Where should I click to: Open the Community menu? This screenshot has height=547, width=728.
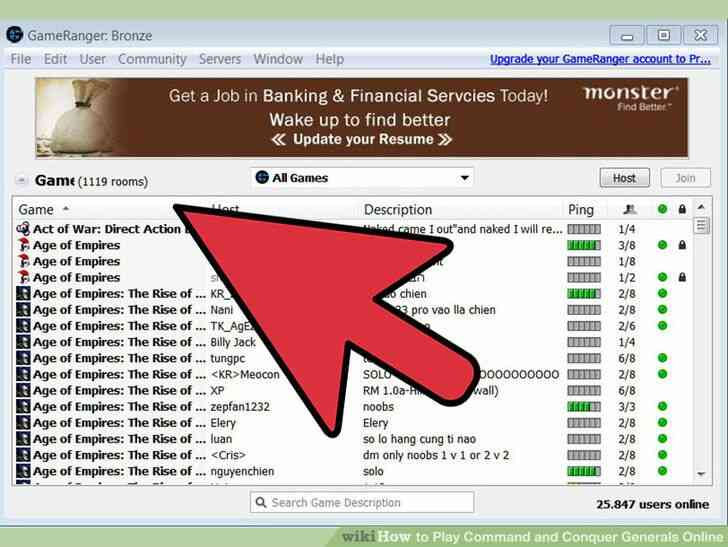(x=152, y=59)
